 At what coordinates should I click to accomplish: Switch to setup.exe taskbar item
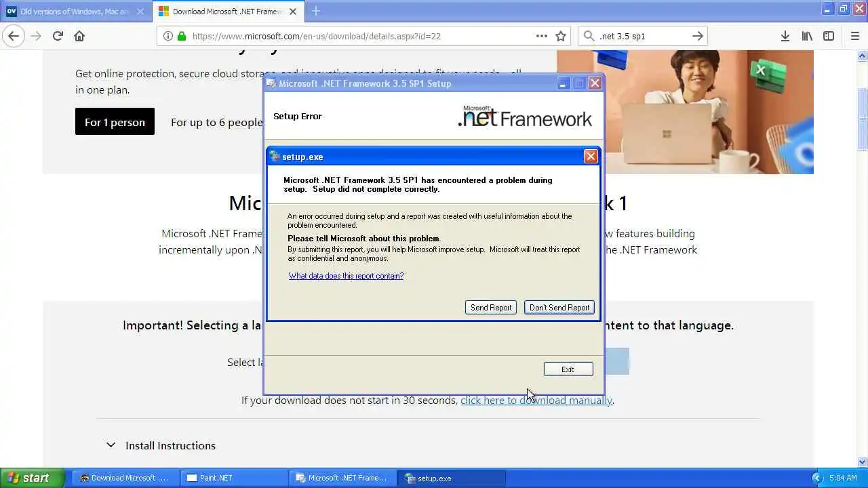coord(451,478)
